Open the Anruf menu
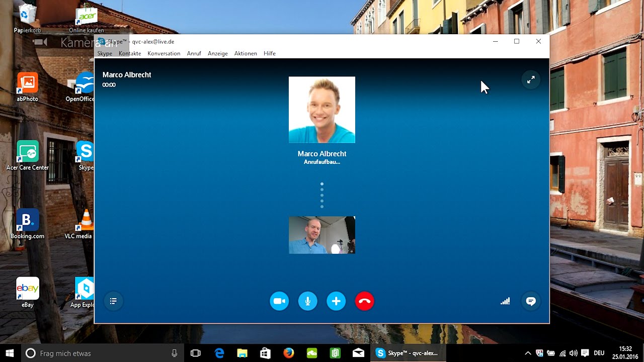The width and height of the screenshot is (644, 362). pos(194,53)
